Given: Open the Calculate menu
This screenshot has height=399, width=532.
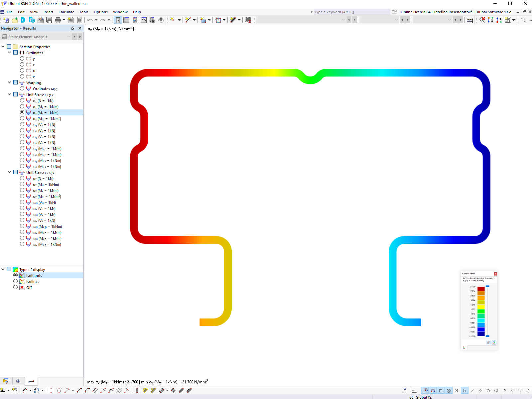Looking at the screenshot, I should coord(66,12).
